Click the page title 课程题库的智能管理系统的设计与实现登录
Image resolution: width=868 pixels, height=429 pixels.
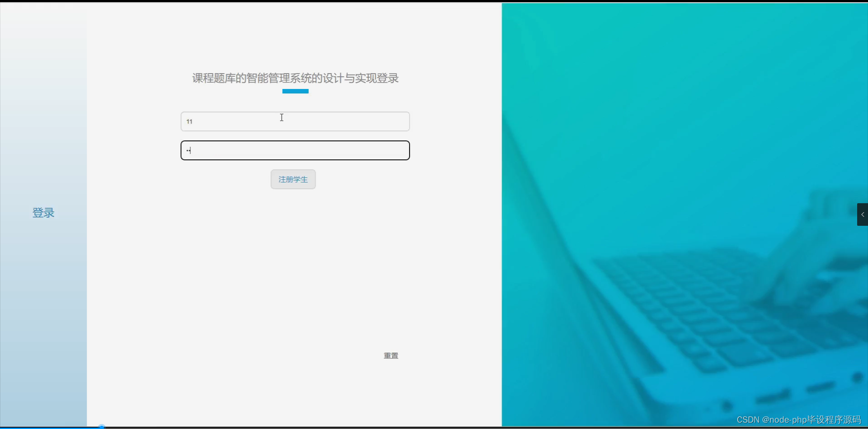(295, 78)
